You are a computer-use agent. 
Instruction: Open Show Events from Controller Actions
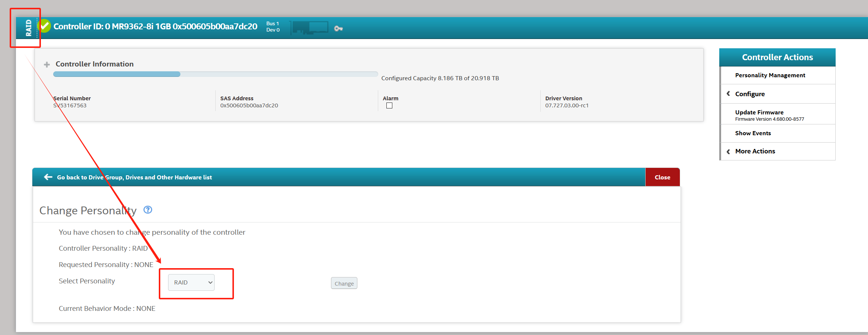coord(753,133)
